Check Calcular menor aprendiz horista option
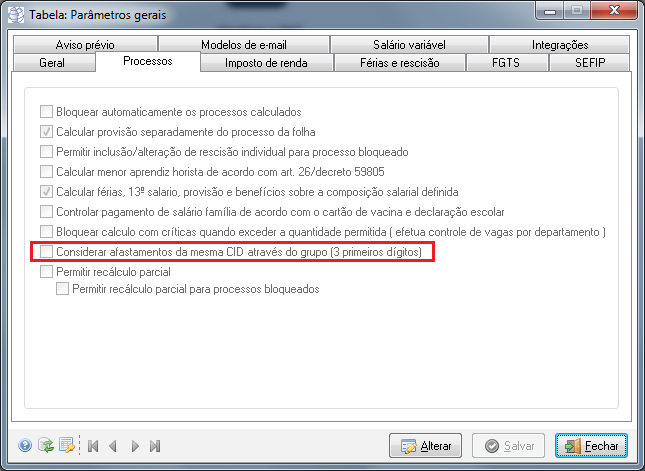Image resolution: width=645 pixels, height=471 pixels. point(46,172)
